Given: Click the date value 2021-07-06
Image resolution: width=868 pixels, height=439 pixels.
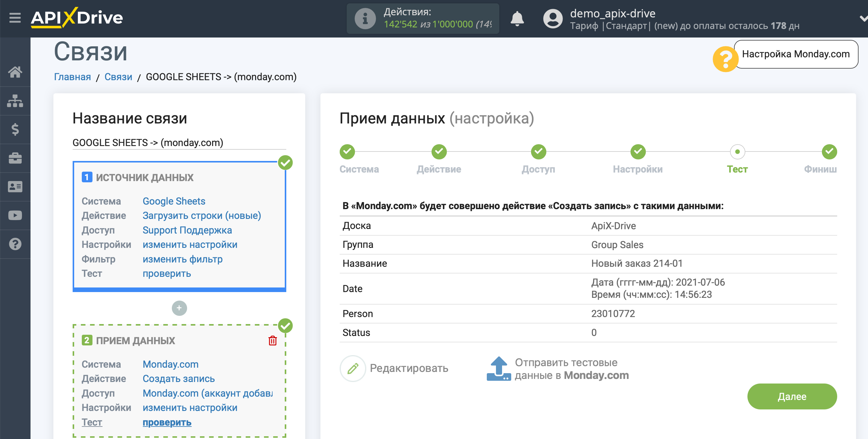Looking at the screenshot, I should (x=700, y=282).
